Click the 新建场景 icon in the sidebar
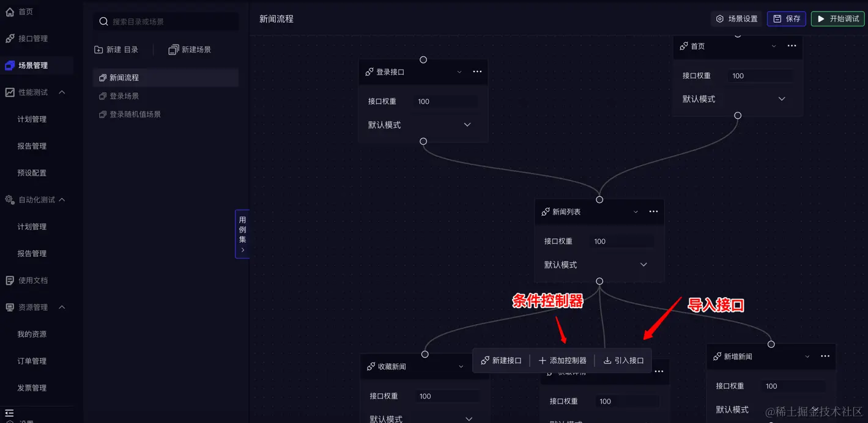This screenshot has height=423, width=868. 174,50
